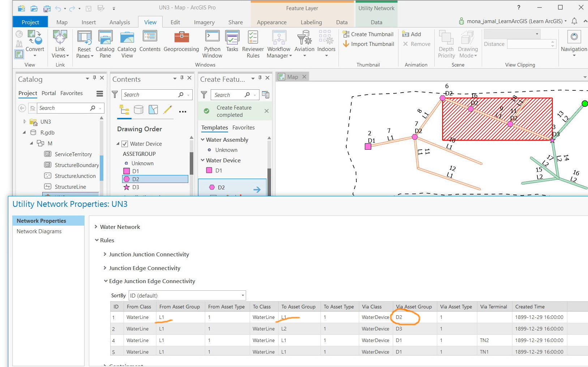
Task: Select ServiceTerritory in the Catalog tree
Action: 73,154
